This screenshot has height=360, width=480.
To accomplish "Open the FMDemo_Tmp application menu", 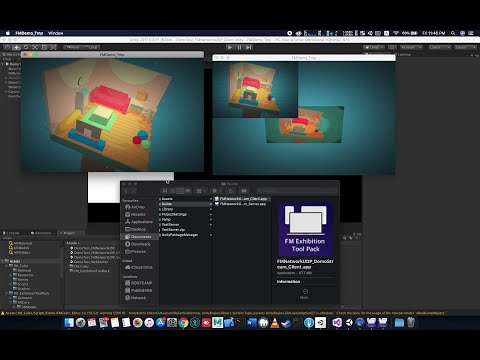I will (29, 33).
